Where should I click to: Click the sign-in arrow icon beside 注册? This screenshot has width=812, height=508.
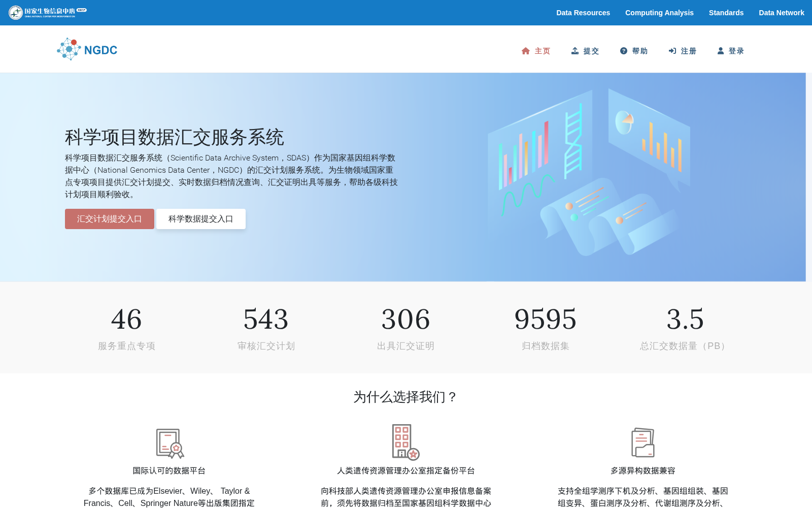pyautogui.click(x=672, y=51)
